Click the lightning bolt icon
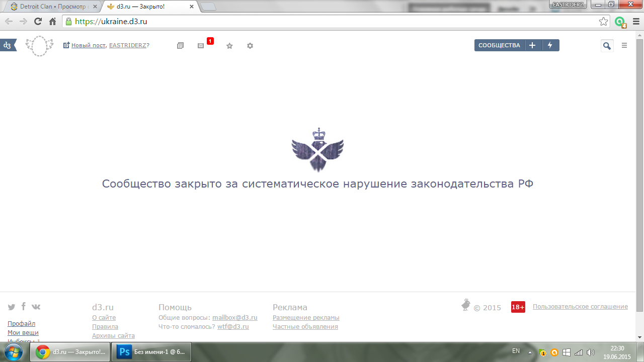Screen dimensions: 644x362 tap(550, 45)
